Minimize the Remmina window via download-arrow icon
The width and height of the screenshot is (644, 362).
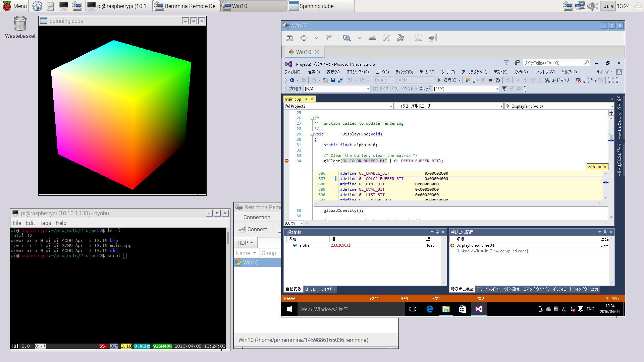418,38
